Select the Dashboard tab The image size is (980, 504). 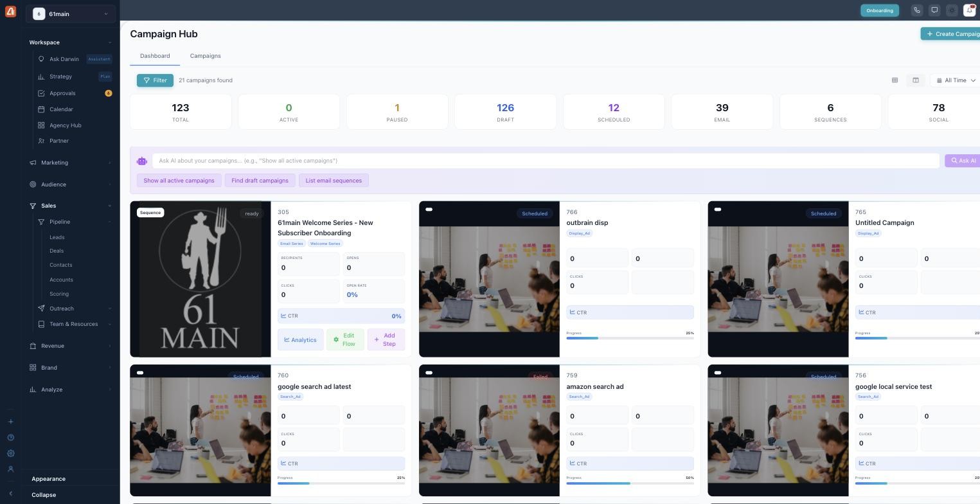coord(155,56)
